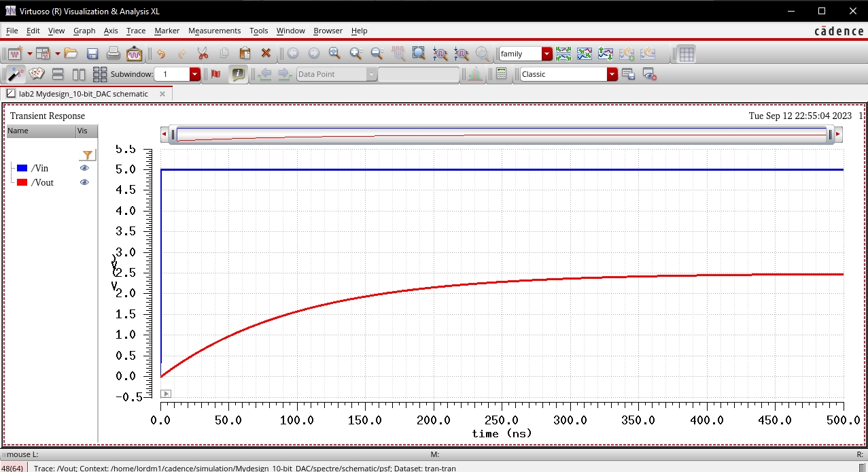Open the Marker menu
The width and height of the screenshot is (868, 472).
[167, 31]
